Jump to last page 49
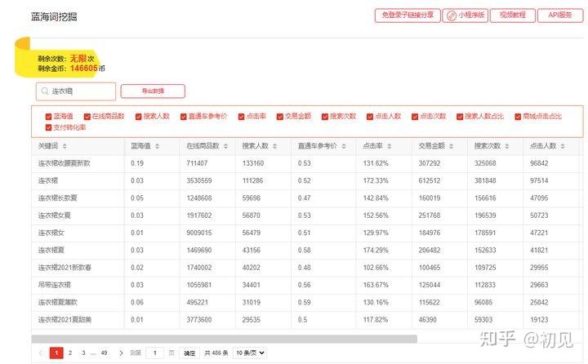588x364 pixels. tap(104, 353)
